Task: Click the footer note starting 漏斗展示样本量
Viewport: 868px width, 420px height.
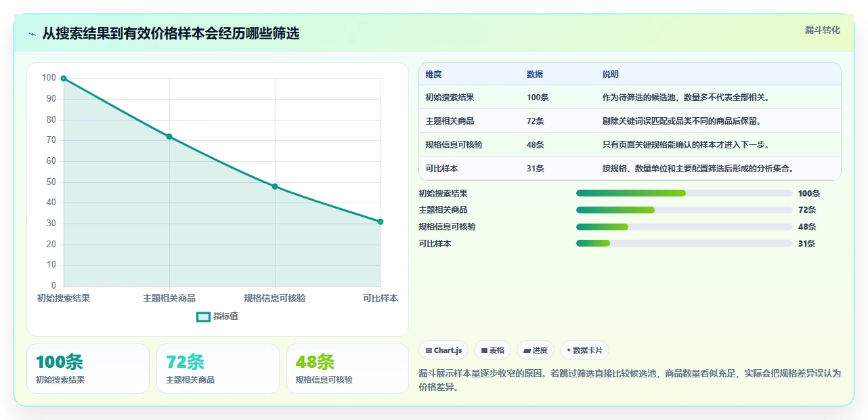Action: [x=630, y=380]
